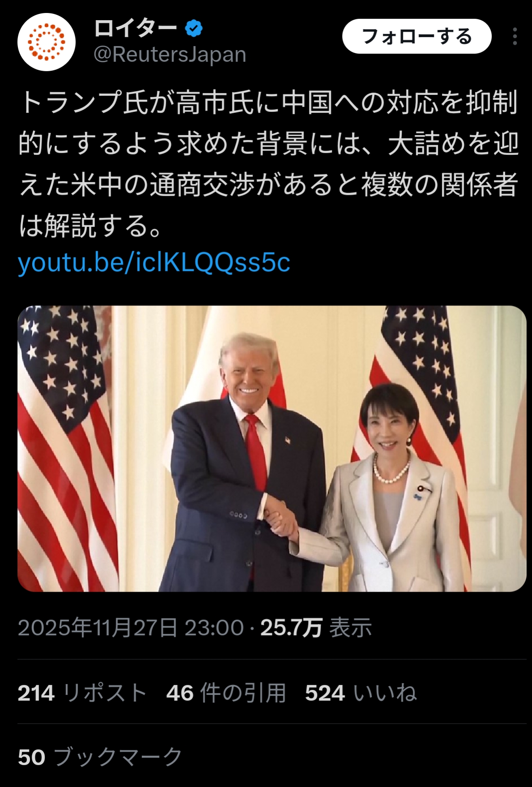Image resolution: width=532 pixels, height=787 pixels.
Task: Tap the フォローする follow button
Action: point(417,36)
